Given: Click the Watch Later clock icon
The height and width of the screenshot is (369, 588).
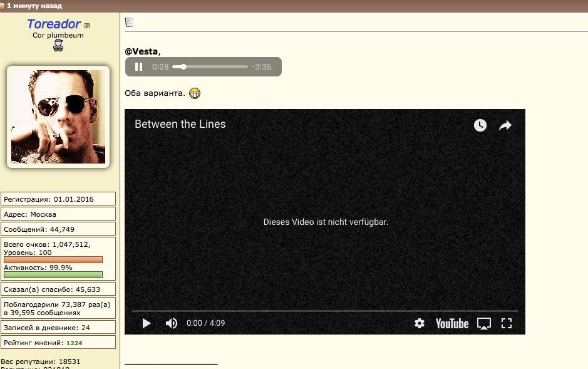Looking at the screenshot, I should coord(480,125).
